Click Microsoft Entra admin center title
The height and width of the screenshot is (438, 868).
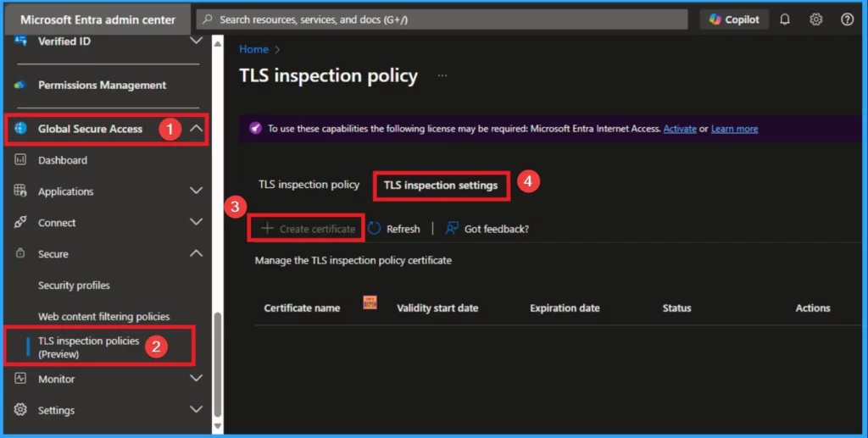(97, 19)
